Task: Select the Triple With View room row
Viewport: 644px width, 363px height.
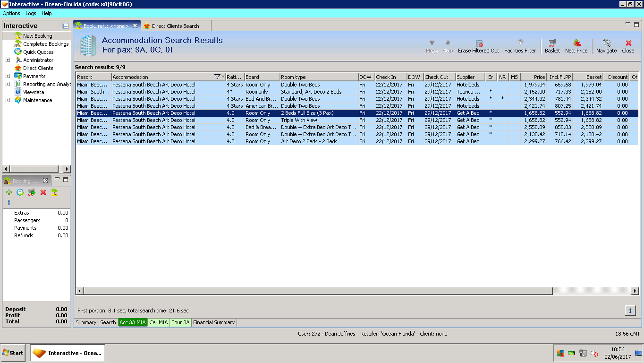Action: click(x=357, y=120)
